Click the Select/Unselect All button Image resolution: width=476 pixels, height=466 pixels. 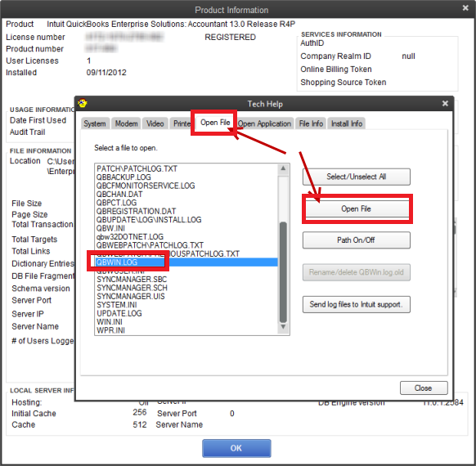pyautogui.click(x=357, y=177)
